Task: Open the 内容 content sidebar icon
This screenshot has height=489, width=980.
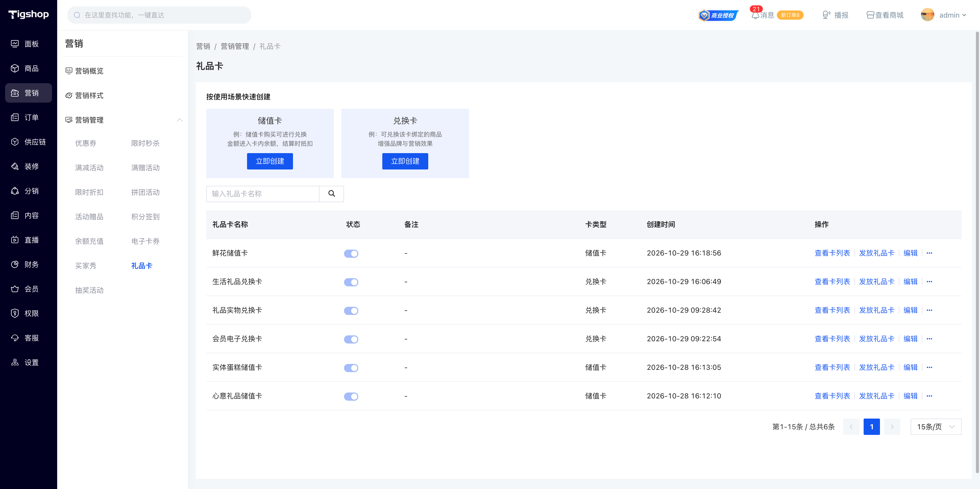Action: click(x=15, y=215)
